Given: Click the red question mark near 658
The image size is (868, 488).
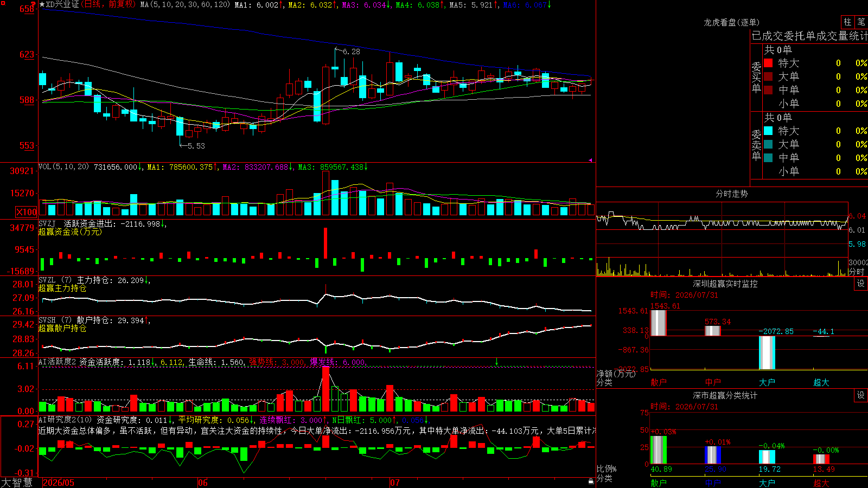Looking at the screenshot, I should click(x=33, y=5).
